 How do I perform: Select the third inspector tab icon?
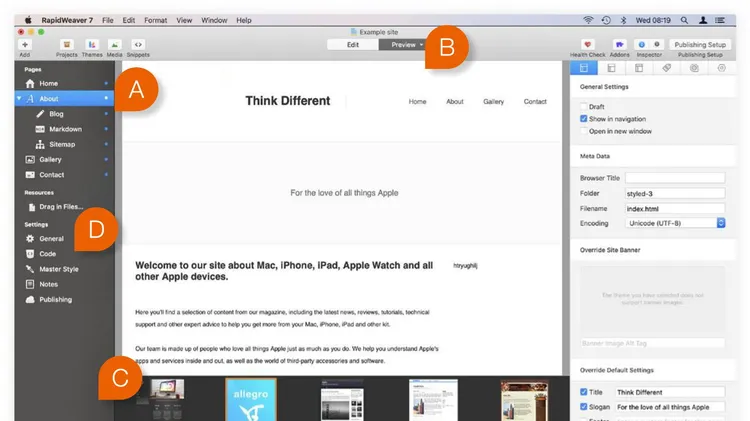click(639, 68)
